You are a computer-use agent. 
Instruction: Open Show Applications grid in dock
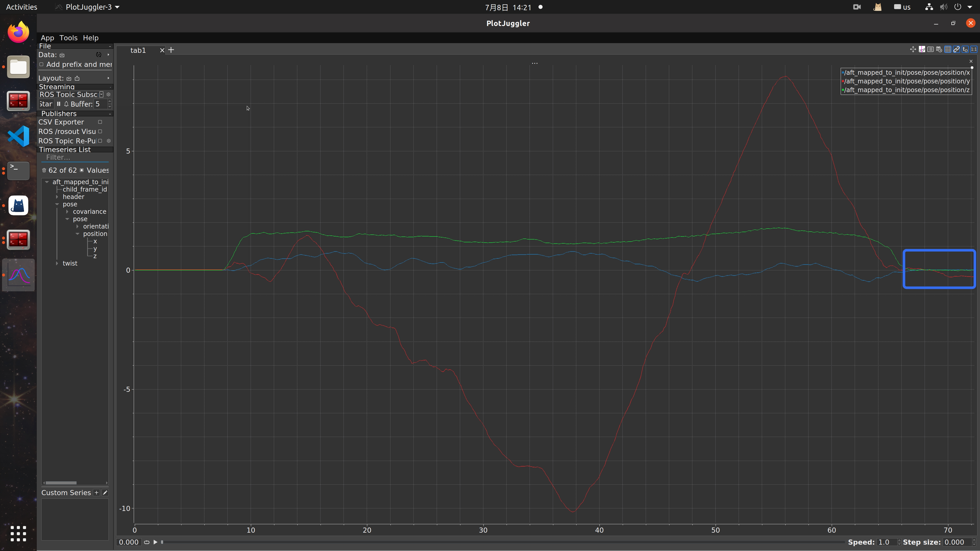pyautogui.click(x=18, y=534)
